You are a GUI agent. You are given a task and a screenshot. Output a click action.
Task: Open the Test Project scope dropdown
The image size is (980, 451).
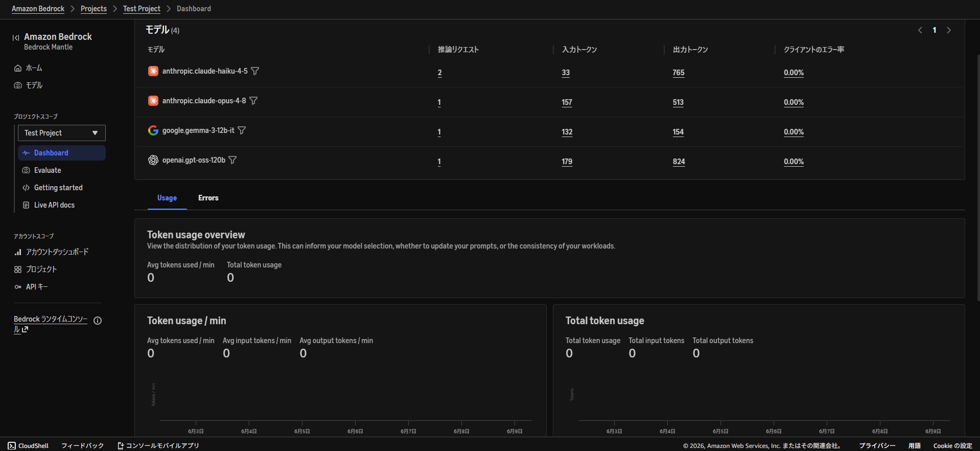[x=62, y=133]
